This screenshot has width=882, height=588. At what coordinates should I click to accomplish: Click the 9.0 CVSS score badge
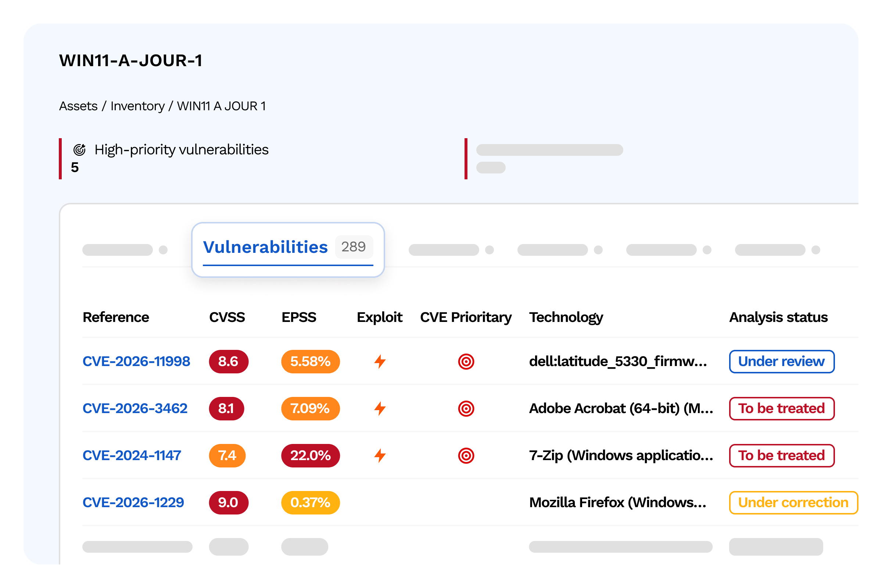click(229, 502)
